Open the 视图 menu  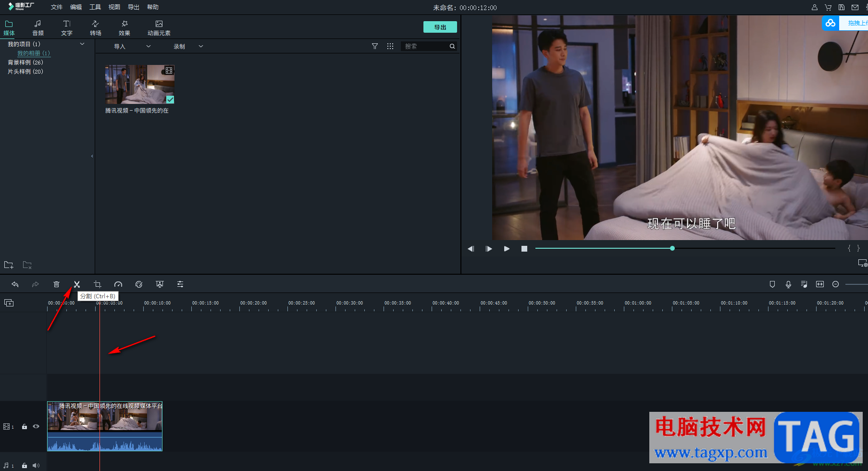click(114, 7)
